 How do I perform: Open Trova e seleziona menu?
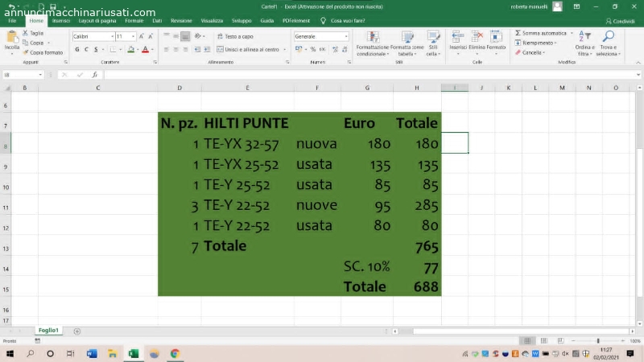coord(609,43)
